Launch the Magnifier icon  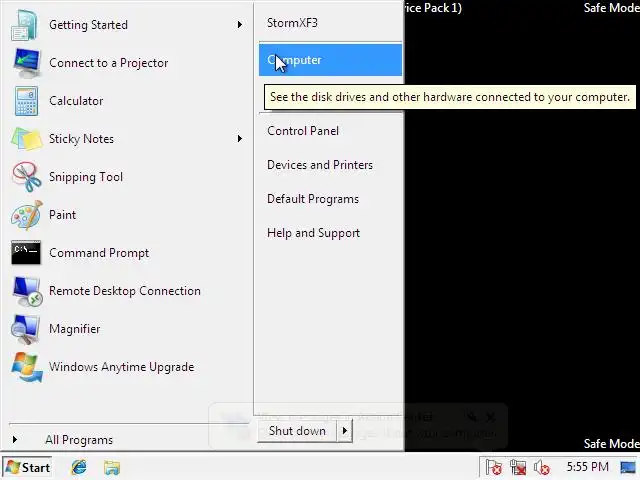pos(26,329)
